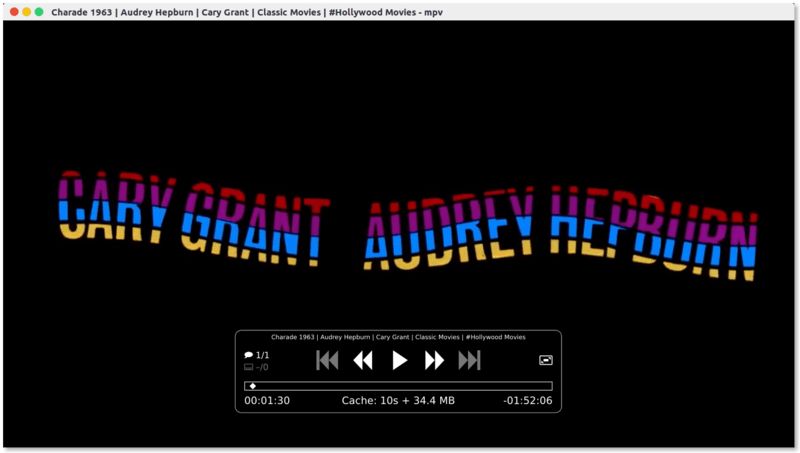Viewport: 800px width, 453px height.
Task: Click the video title in the controller
Action: coord(398,337)
